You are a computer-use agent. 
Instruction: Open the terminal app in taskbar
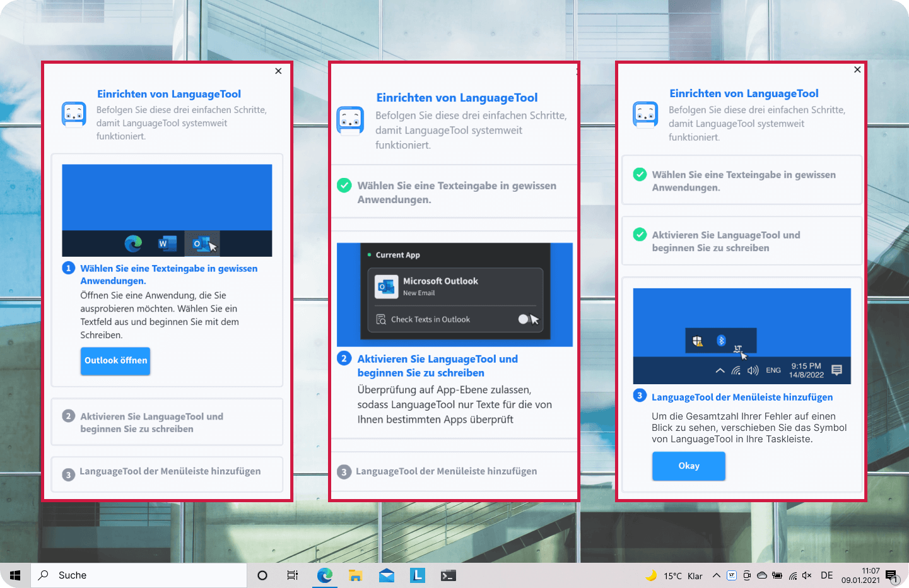(x=449, y=575)
